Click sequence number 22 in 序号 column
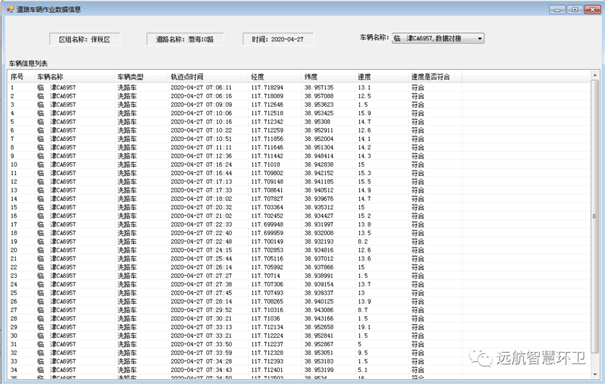The width and height of the screenshot is (605, 384). pos(14,267)
